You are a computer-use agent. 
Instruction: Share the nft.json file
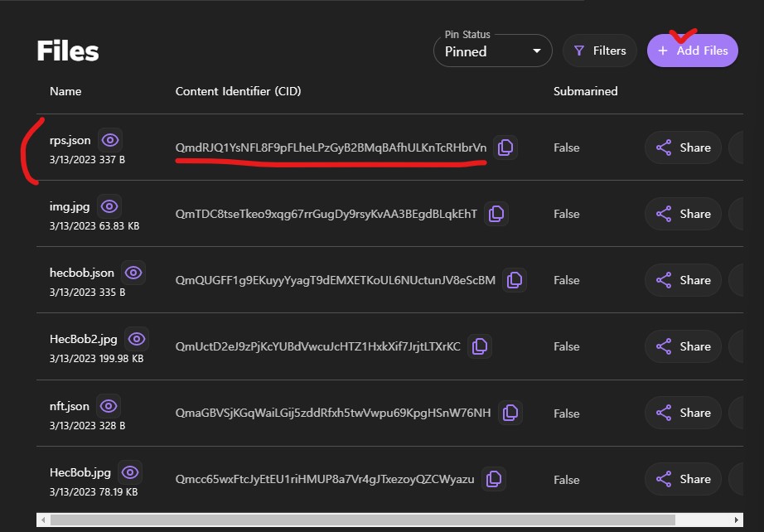click(x=683, y=413)
